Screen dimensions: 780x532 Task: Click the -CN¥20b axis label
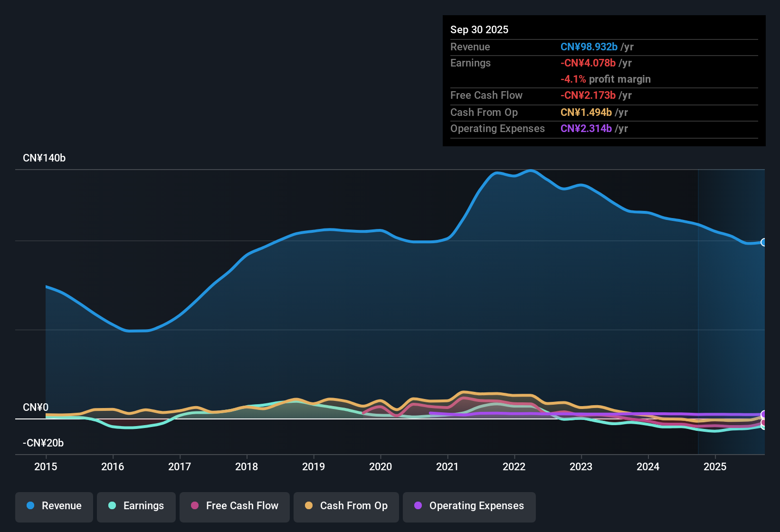[43, 443]
